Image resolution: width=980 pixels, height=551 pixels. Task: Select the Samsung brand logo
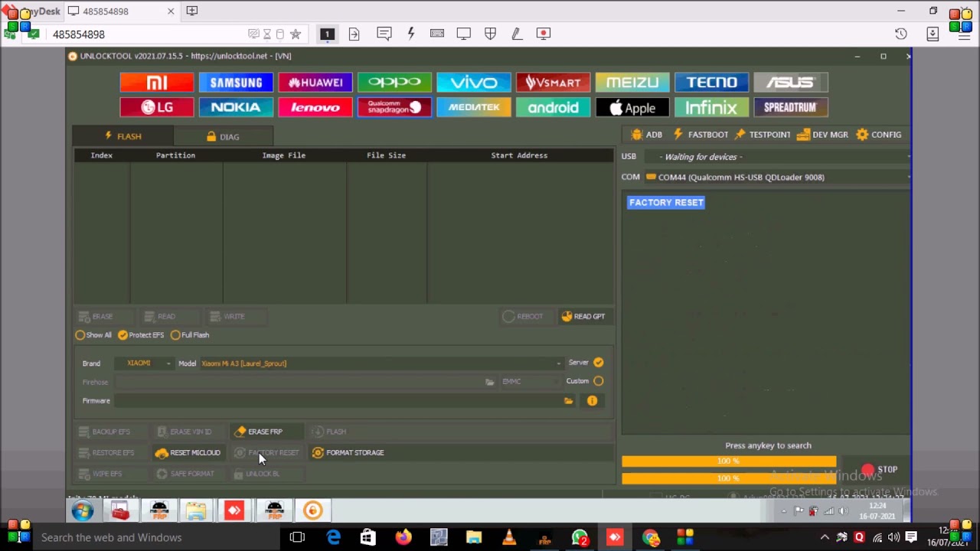point(236,83)
